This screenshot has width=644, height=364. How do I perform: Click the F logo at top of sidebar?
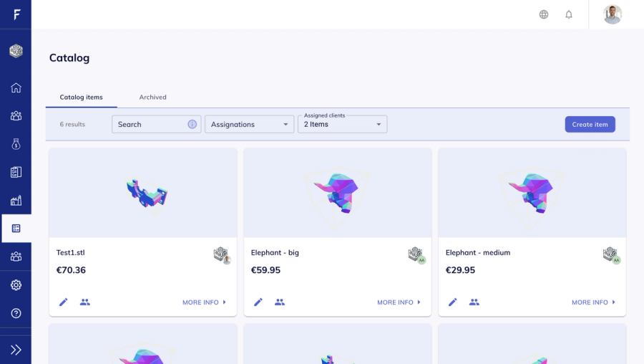pyautogui.click(x=16, y=15)
